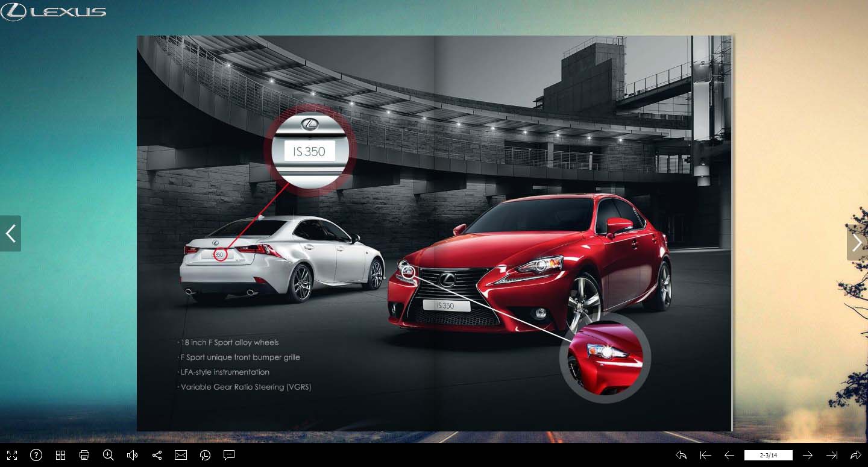Print the brochure with the printer icon
The image size is (868, 467).
coord(84,455)
